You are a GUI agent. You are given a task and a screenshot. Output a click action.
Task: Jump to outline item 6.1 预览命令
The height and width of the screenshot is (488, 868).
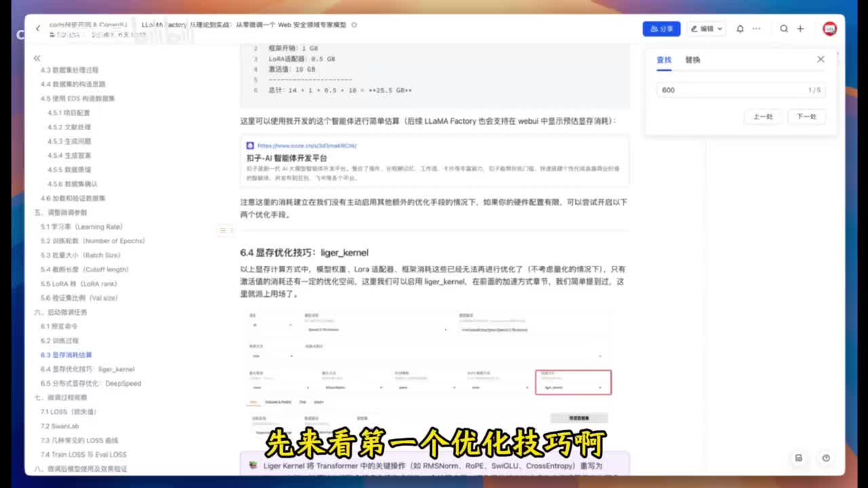coord(58,326)
